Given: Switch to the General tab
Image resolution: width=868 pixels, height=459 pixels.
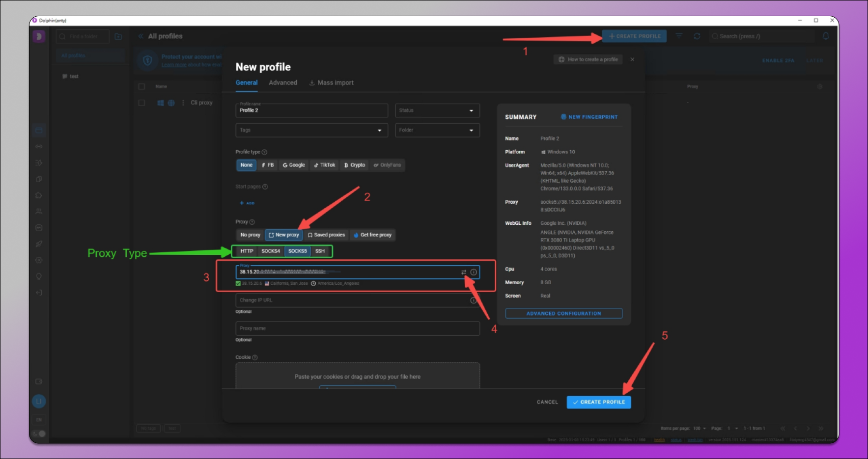Looking at the screenshot, I should pyautogui.click(x=247, y=82).
